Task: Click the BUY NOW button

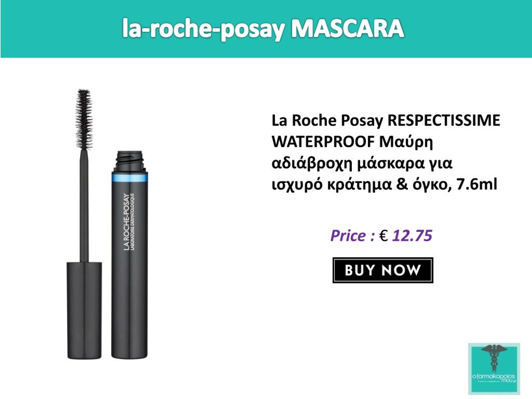Action: [x=383, y=270]
